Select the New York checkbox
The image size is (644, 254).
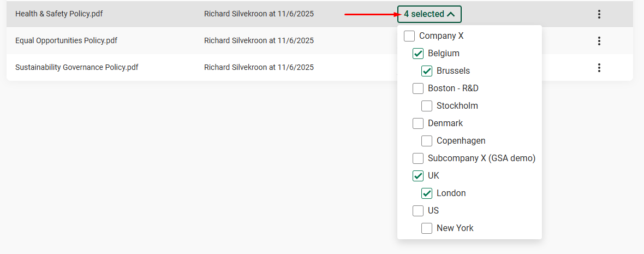coord(427,228)
